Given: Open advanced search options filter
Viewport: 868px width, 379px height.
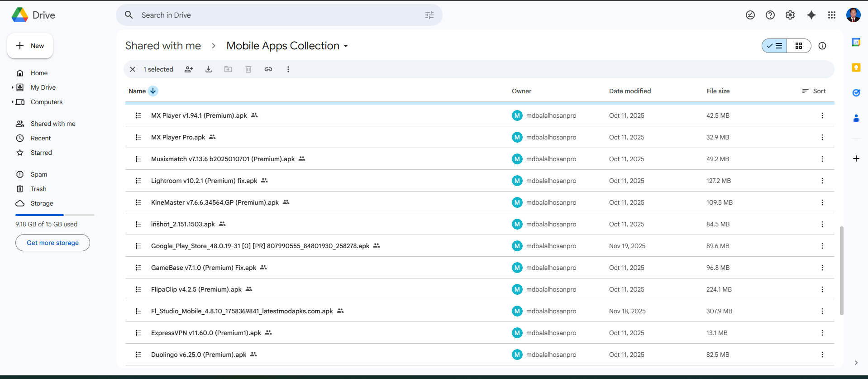Looking at the screenshot, I should click(429, 15).
